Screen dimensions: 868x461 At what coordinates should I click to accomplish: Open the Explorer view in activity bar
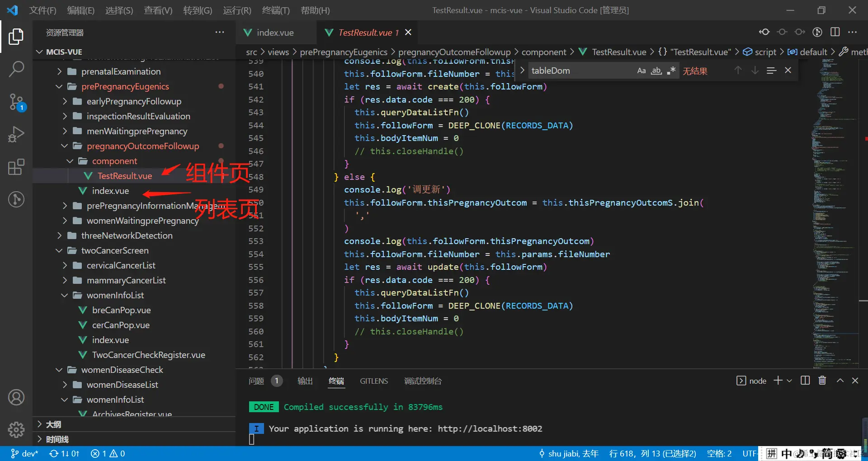click(16, 37)
